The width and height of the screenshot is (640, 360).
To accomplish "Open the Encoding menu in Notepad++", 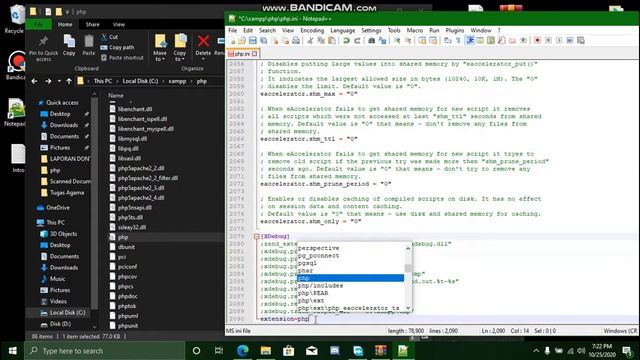I will pos(312,31).
